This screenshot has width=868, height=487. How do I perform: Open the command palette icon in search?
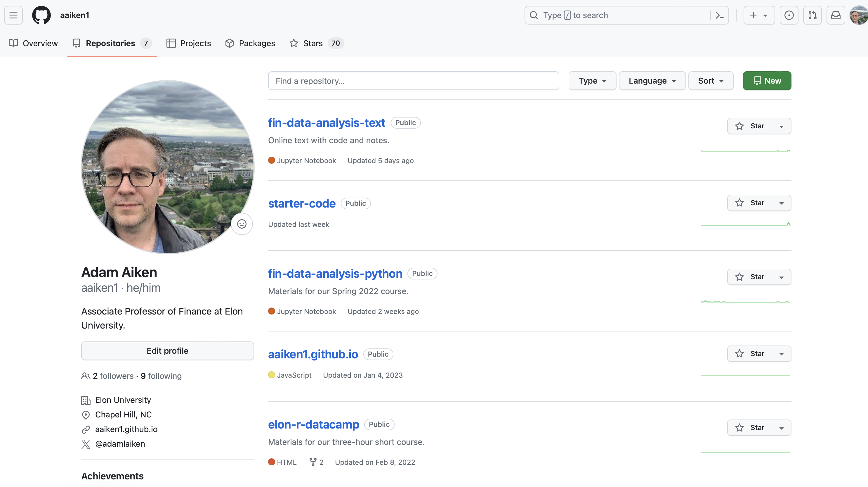click(x=719, y=15)
